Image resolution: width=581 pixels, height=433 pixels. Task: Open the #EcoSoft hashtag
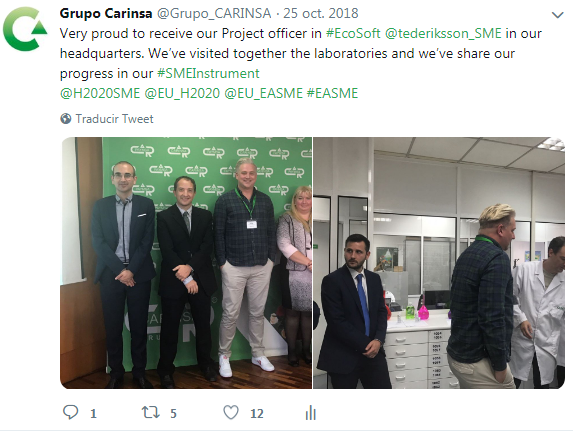[x=353, y=33]
